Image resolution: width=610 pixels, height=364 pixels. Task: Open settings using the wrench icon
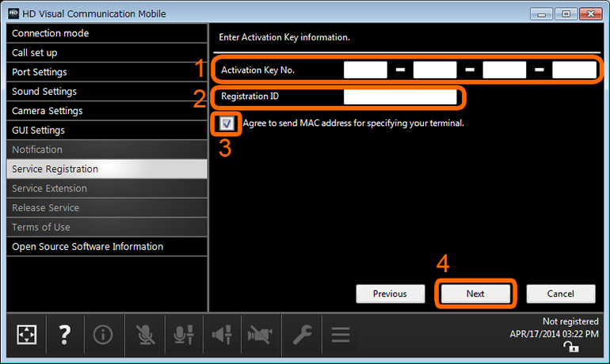(303, 335)
